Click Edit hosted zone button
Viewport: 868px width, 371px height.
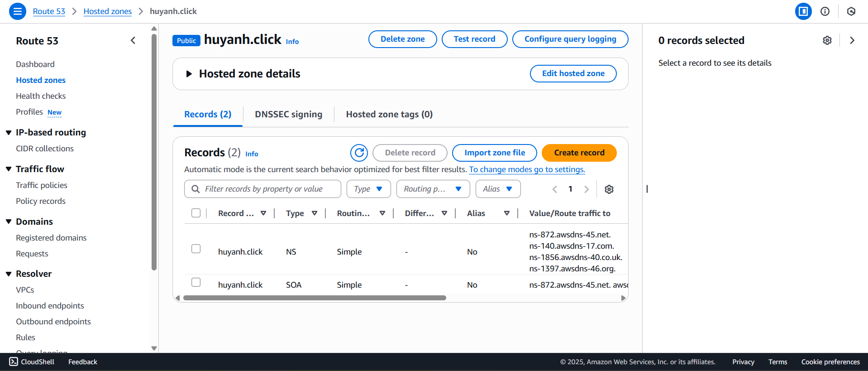(573, 73)
